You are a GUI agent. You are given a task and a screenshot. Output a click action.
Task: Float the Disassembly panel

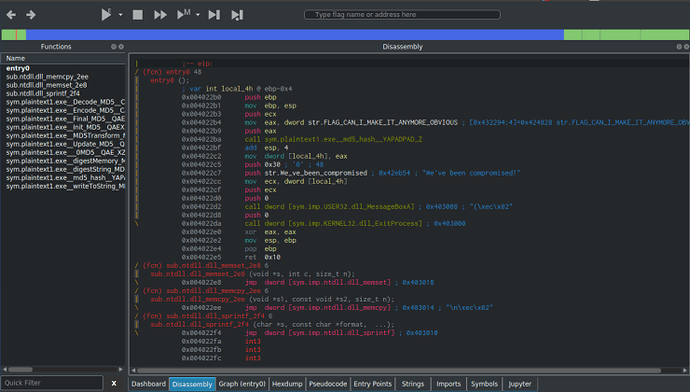(679, 47)
